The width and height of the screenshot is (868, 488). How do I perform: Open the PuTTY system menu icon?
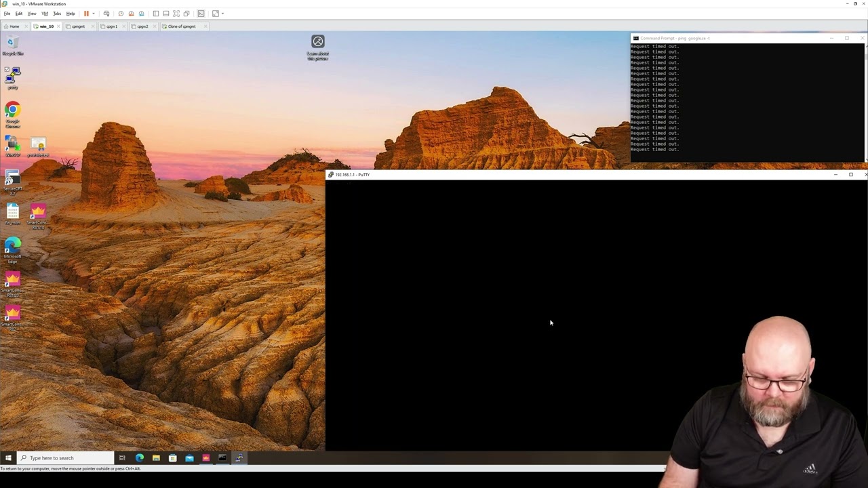click(x=330, y=175)
